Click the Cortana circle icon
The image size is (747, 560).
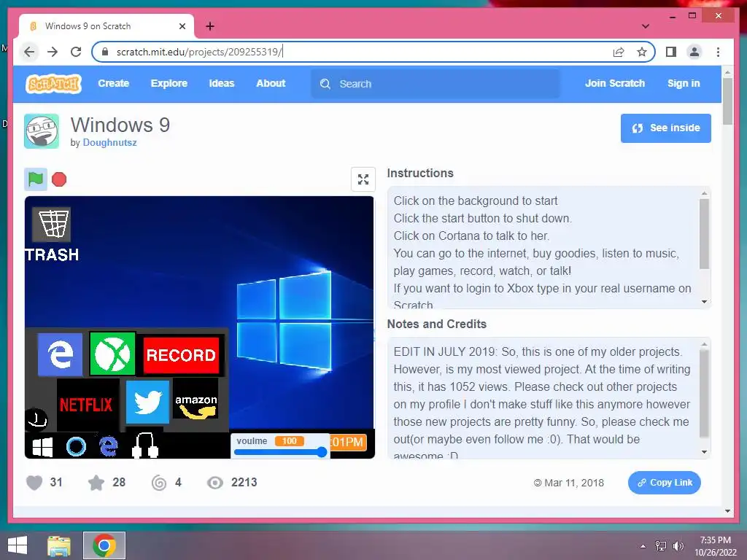point(76,447)
